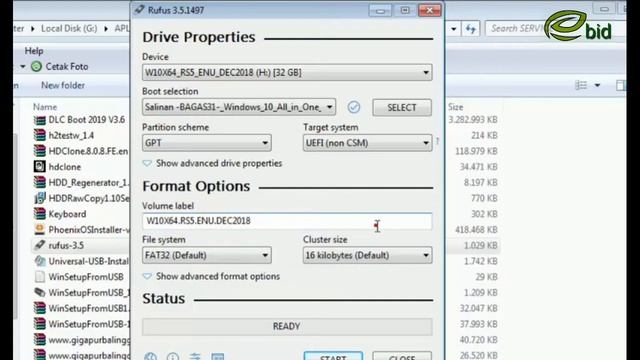The width and height of the screenshot is (640, 360).
Task: Click the CLOSE button in Rufus
Action: [402, 356]
